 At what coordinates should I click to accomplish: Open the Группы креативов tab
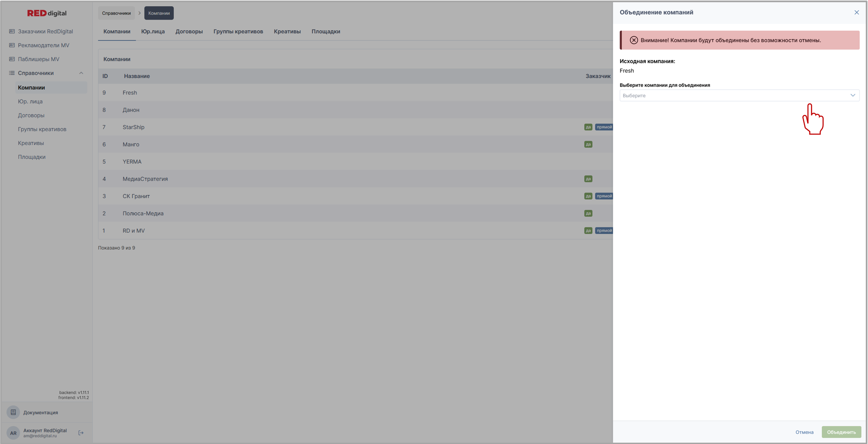(x=238, y=32)
